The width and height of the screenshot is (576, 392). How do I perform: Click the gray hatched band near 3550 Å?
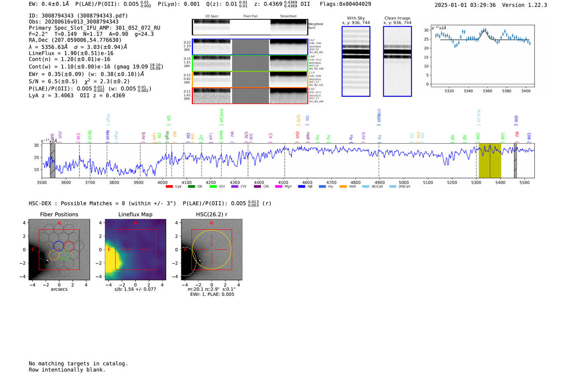[x=53, y=161]
